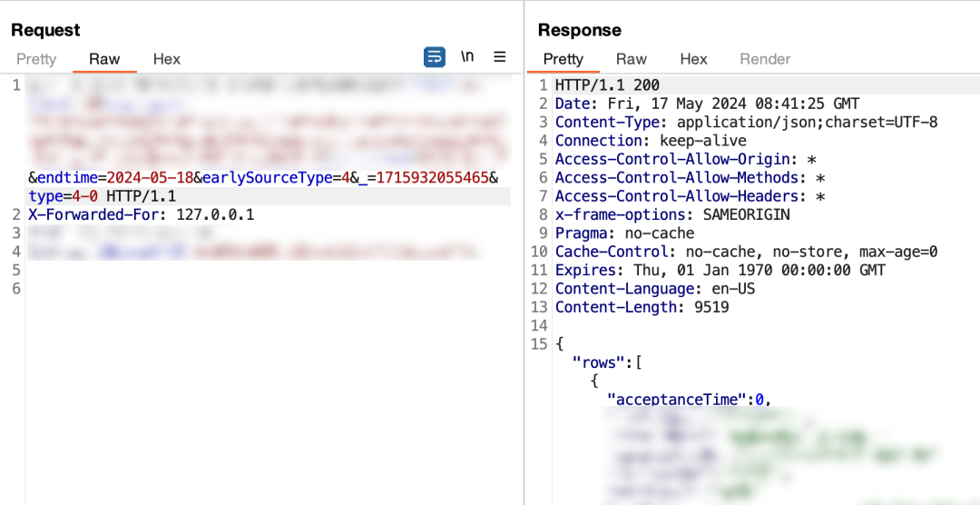980x505 pixels.
Task: Click the x-frame-options SAMEORIGIN header
Action: click(672, 214)
